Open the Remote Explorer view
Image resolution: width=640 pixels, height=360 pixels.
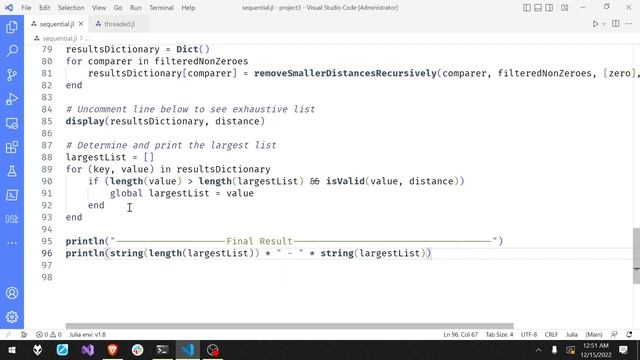[x=12, y=123]
